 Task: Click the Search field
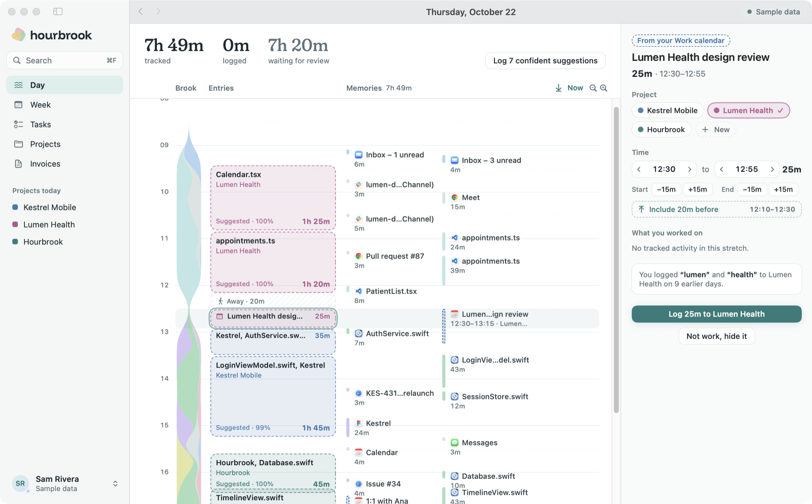point(65,60)
